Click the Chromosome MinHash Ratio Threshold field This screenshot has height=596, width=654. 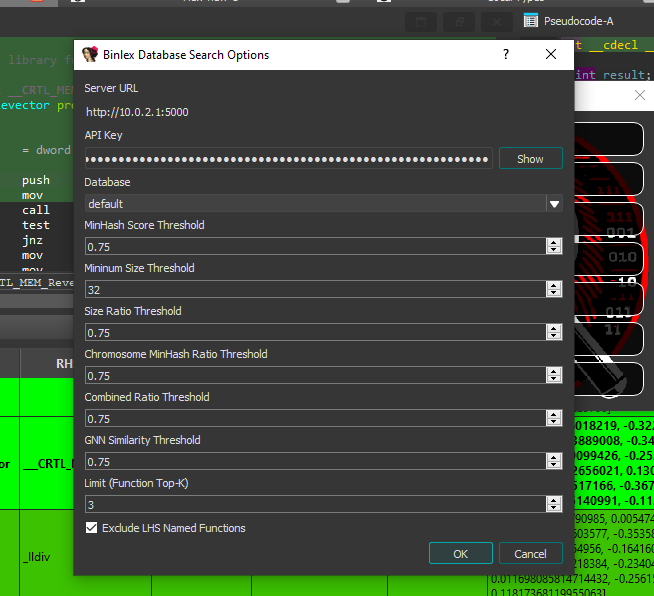point(315,376)
